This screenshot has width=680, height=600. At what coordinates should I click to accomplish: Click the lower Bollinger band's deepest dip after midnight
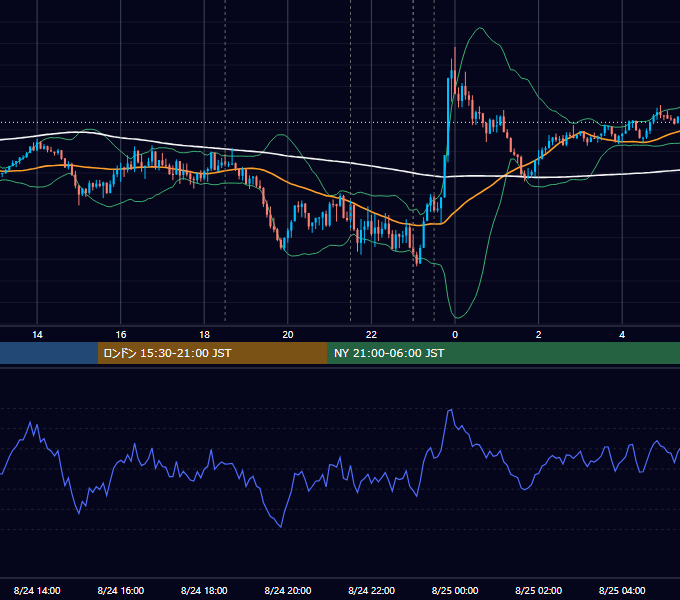click(458, 318)
